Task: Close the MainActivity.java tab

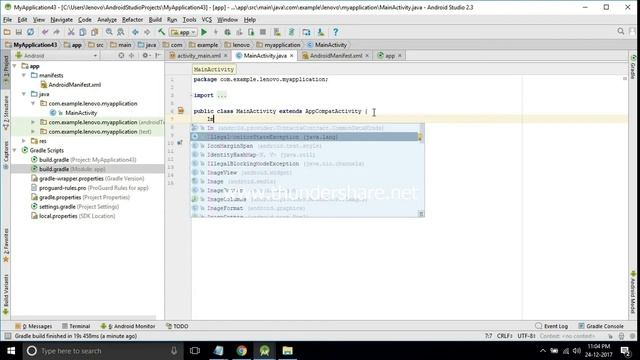Action: [x=291, y=56]
